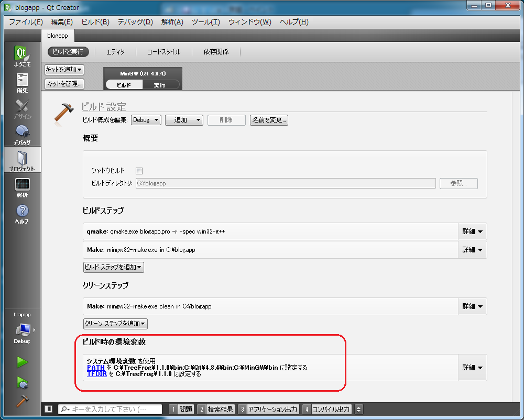Click the MinGW (Qt 4.8.4) kit header
Screen dimensions: 524x420
[x=143, y=73]
